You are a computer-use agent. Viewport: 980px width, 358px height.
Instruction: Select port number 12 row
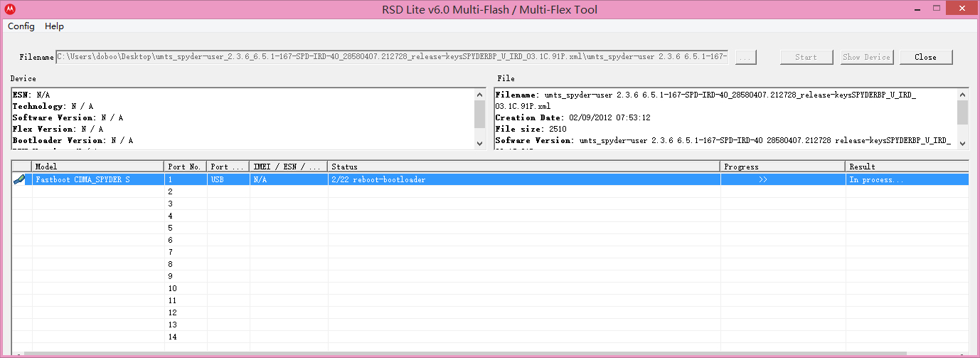(x=491, y=312)
